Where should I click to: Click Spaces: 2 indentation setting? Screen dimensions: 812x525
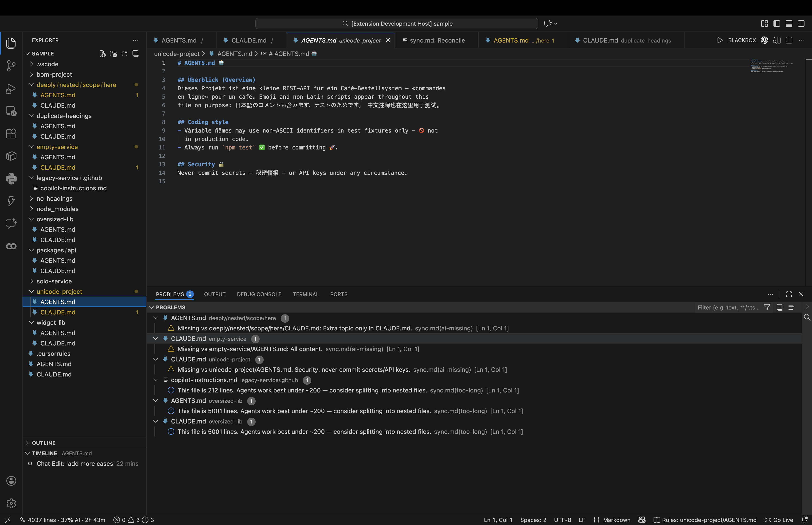click(x=533, y=520)
